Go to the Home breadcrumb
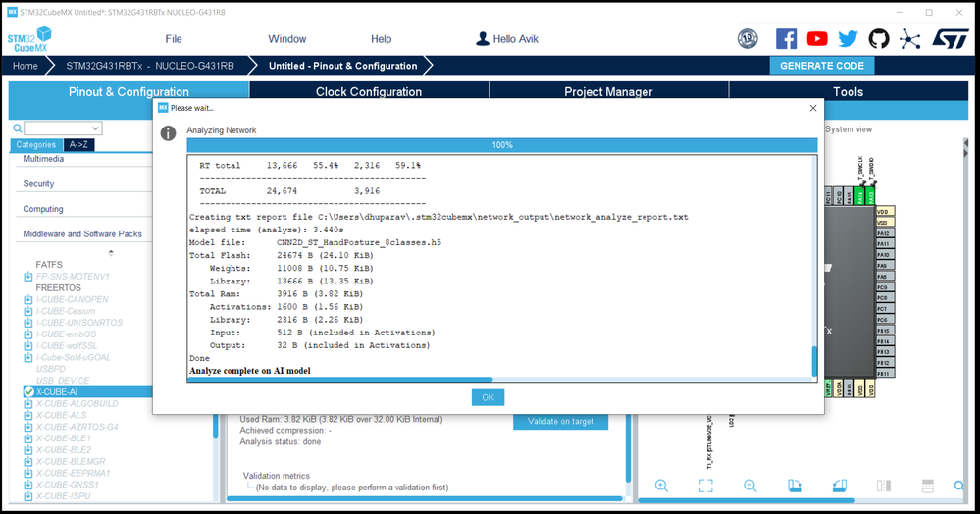 coord(25,66)
